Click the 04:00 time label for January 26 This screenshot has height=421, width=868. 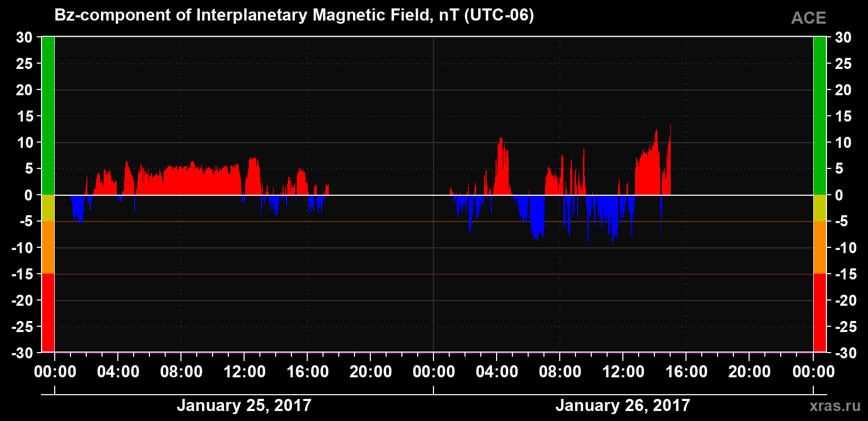(x=497, y=372)
